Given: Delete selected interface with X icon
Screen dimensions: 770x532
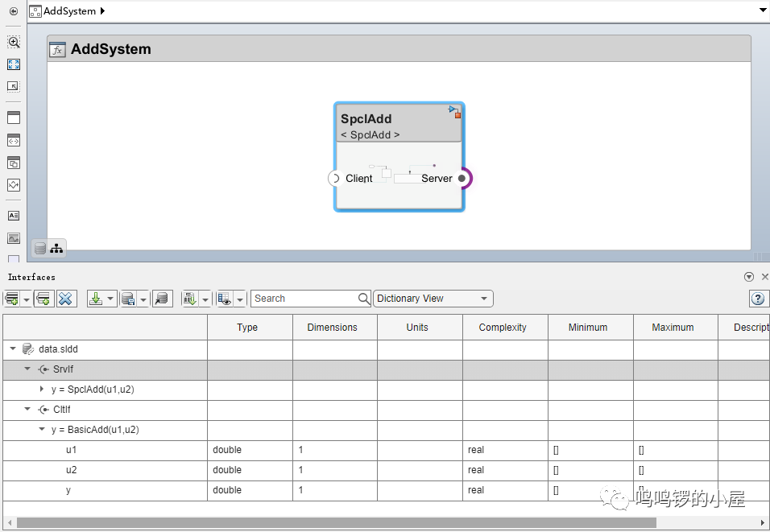Looking at the screenshot, I should [65, 299].
